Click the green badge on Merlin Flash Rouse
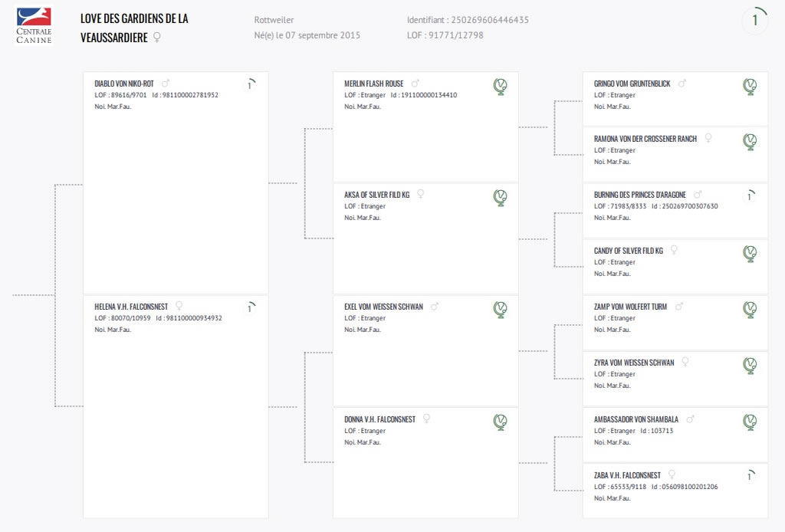The height and width of the screenshot is (532, 785). [x=500, y=87]
